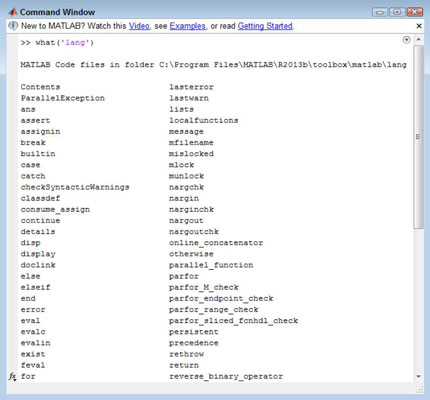Click 'evalc' in the file list

pos(33,332)
